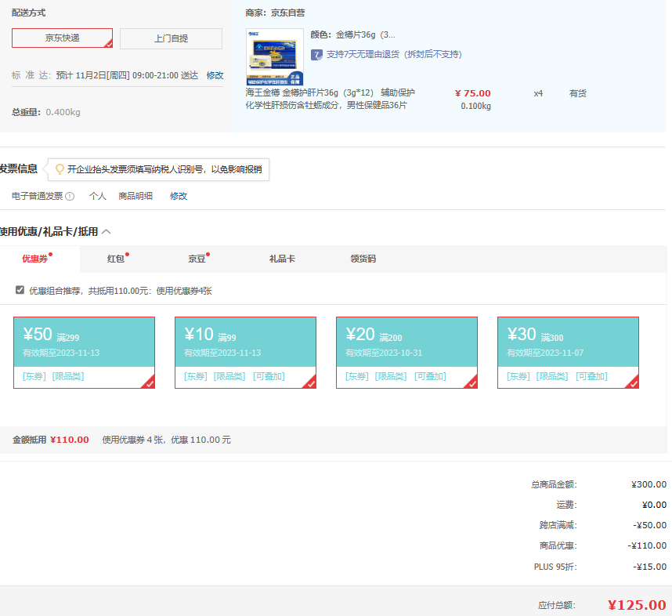
Task: Click 商品优惠 -¥110.00 value
Action: [647, 546]
